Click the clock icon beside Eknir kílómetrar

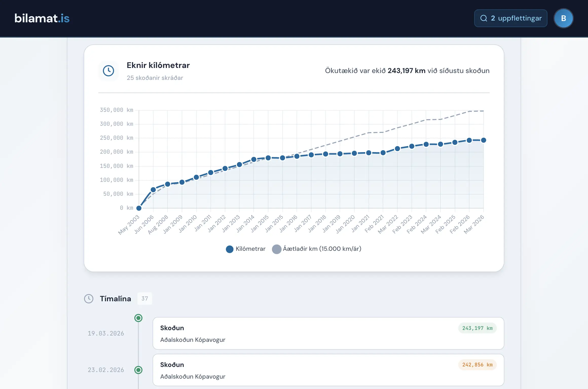coord(108,71)
